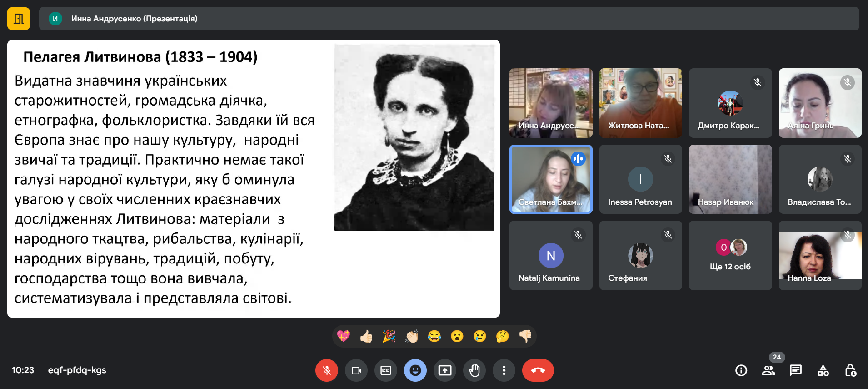Viewport: 868px width, 389px height.
Task: Select the Hanna Loza video tile
Action: (820, 256)
